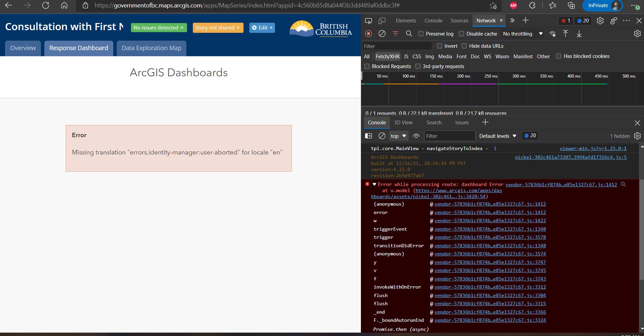This screenshot has width=644, height=336.
Task: Click the DevTools feedback people icon
Action: pyautogui.click(x=614, y=21)
